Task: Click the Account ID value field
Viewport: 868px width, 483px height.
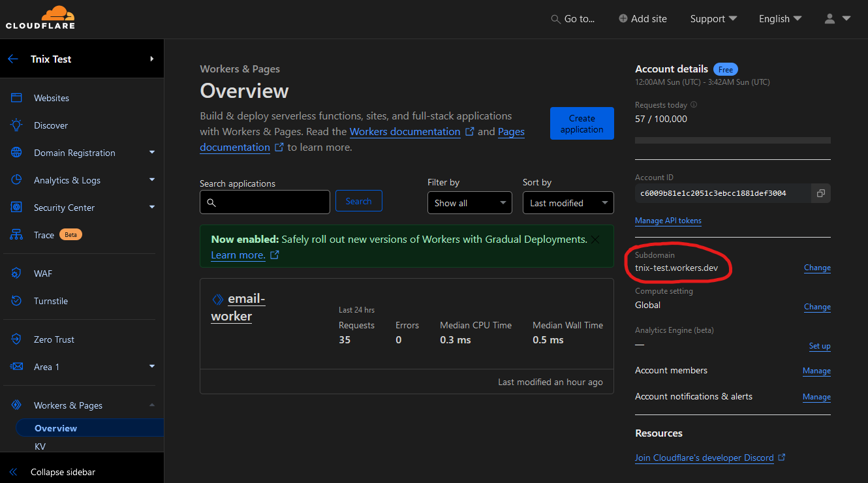Action: pos(722,193)
